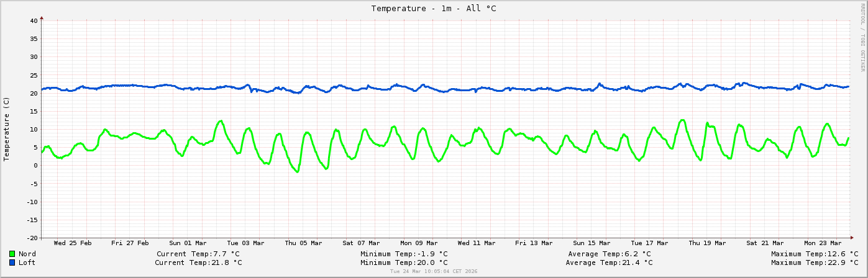Select the 'Wed 25 Feb' date marker
The width and height of the screenshot is (868, 278).
73,243
